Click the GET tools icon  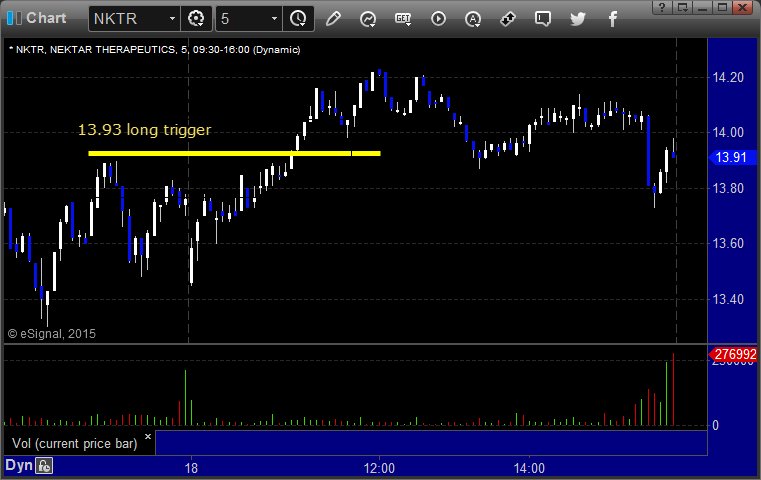click(x=403, y=19)
